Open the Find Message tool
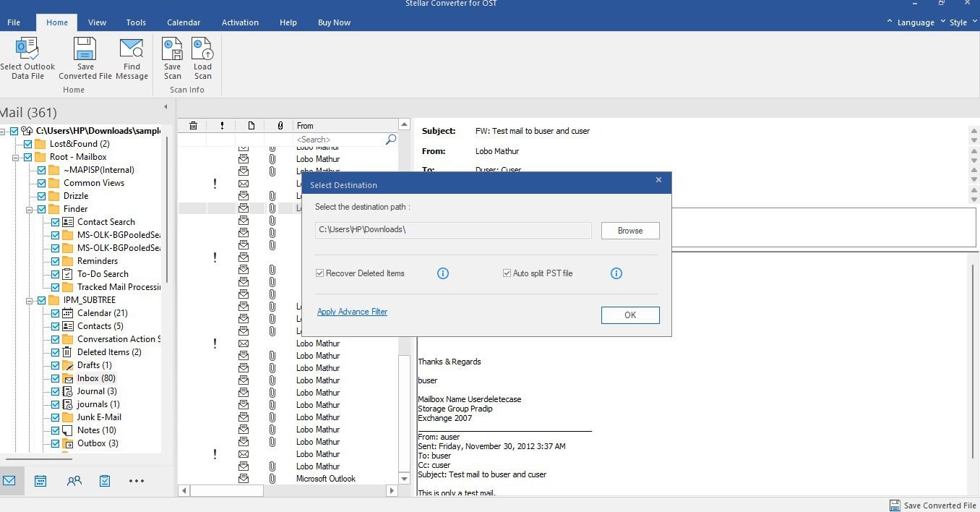Screen dimensions: 980x512 [x=132, y=49]
